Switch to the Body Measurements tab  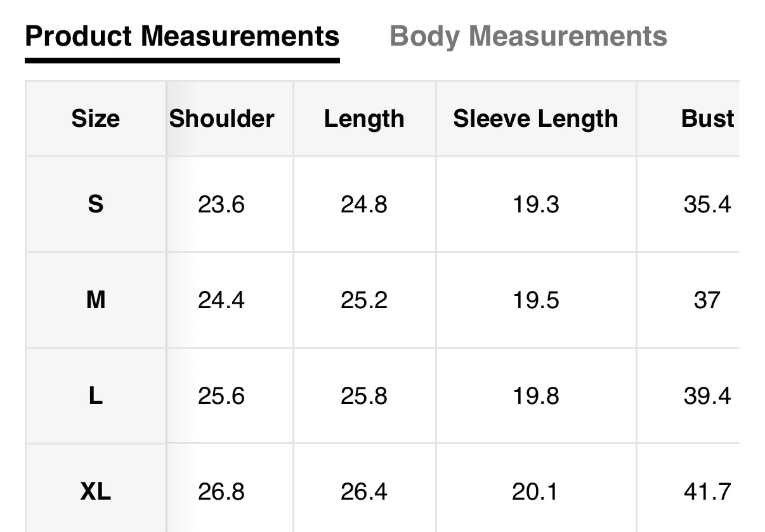click(x=528, y=36)
